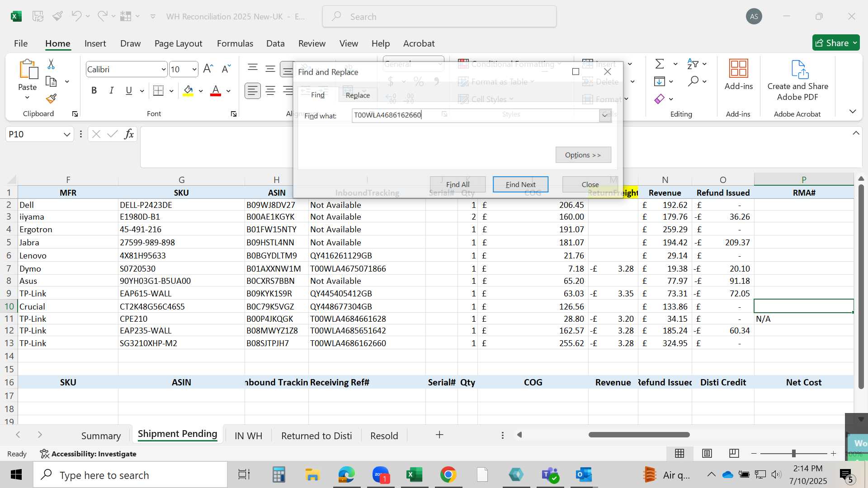
Task: Open the Find what history dropdown
Action: pos(605,115)
